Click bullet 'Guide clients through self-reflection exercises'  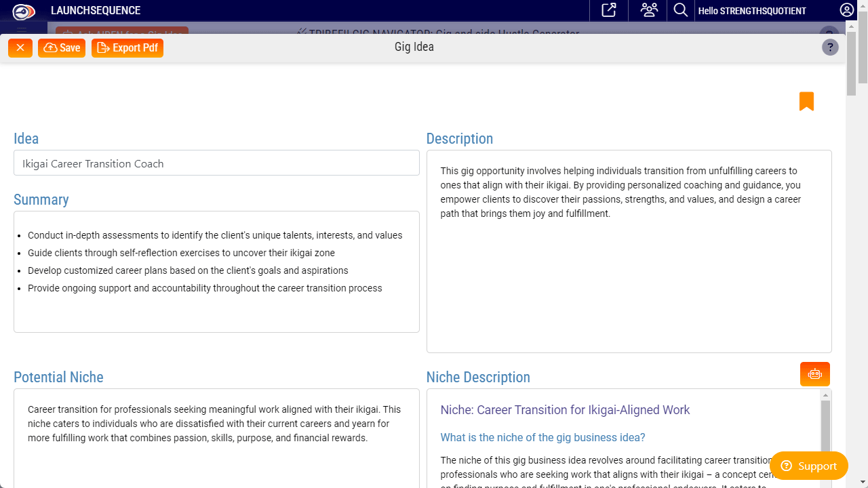point(181,253)
